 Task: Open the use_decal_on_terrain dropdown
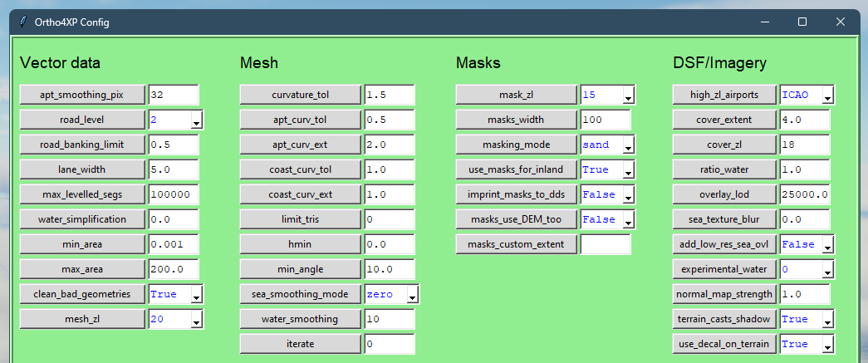827,344
